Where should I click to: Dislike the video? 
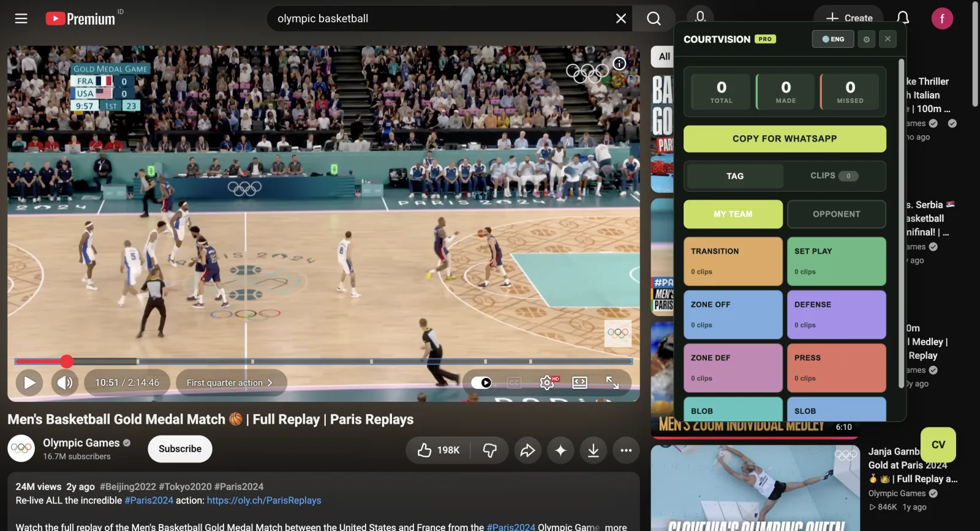(489, 451)
